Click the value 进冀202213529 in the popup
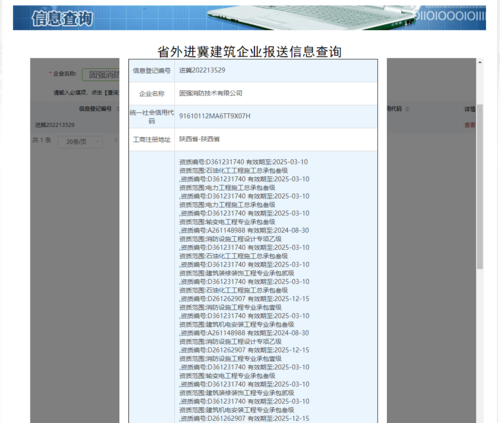500x423 pixels. (x=202, y=70)
